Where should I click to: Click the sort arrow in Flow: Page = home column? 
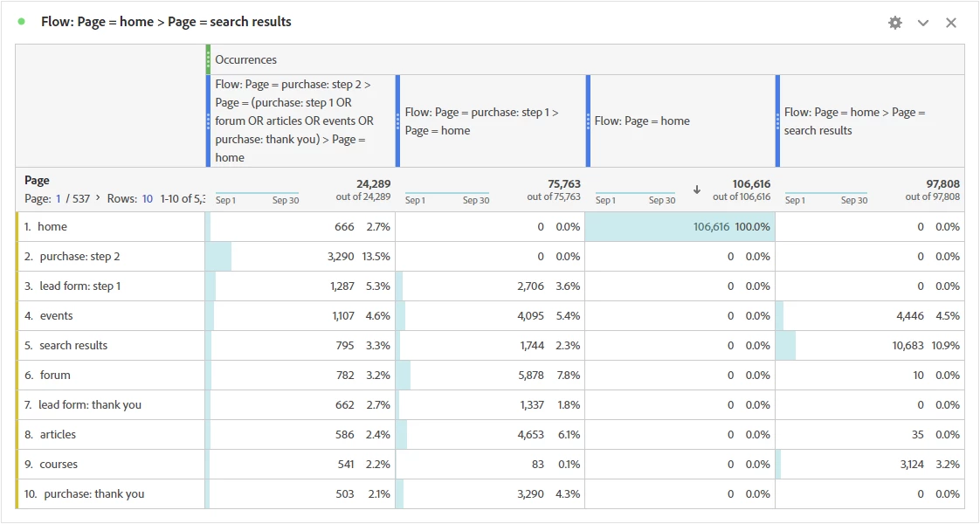pyautogui.click(x=697, y=190)
